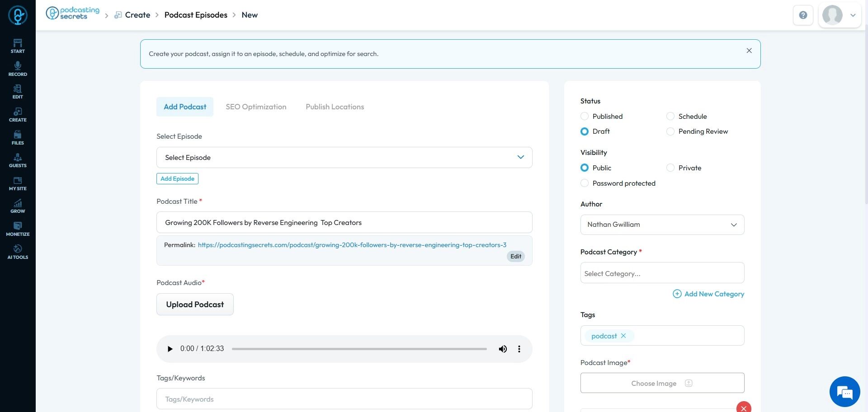The height and width of the screenshot is (412, 868).
Task: Select the Draft status option
Action: [585, 131]
